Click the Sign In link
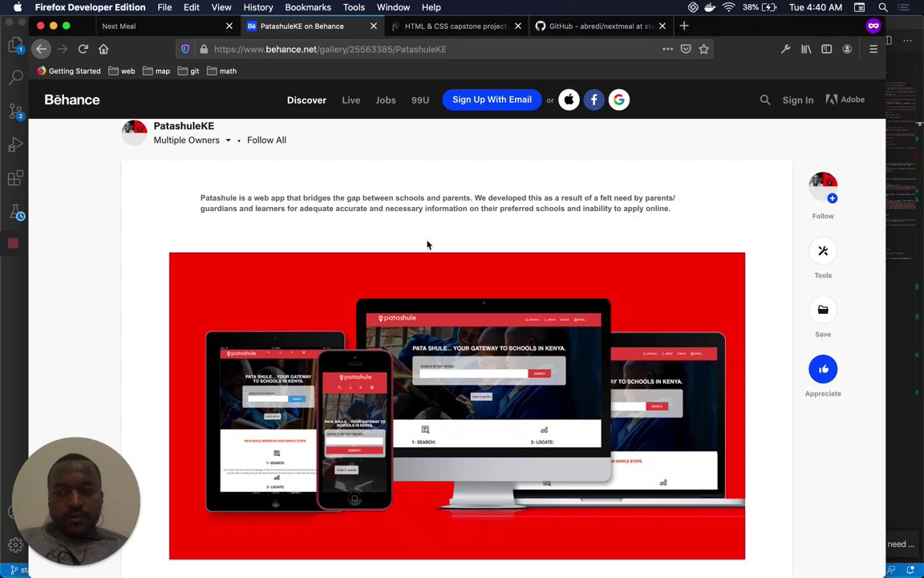 click(x=798, y=100)
